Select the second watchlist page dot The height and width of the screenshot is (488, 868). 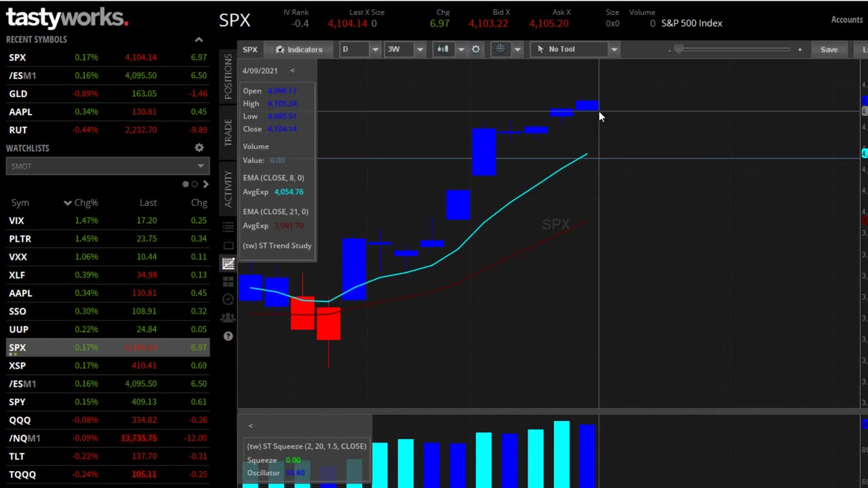[x=195, y=184]
